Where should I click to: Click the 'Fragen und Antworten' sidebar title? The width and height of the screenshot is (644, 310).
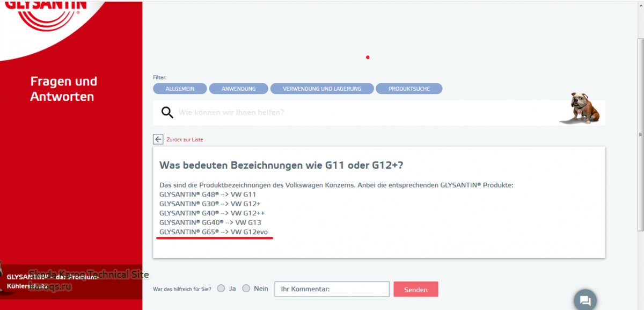tap(63, 89)
